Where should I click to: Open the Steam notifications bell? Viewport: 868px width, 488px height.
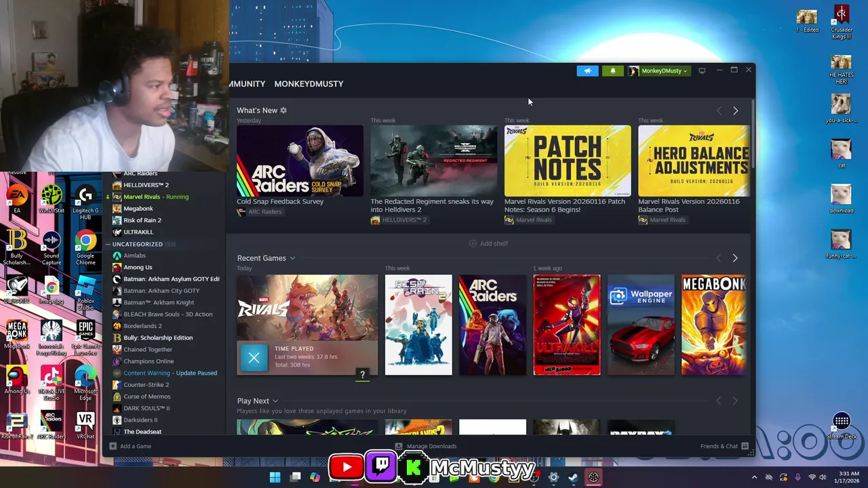[x=613, y=70]
